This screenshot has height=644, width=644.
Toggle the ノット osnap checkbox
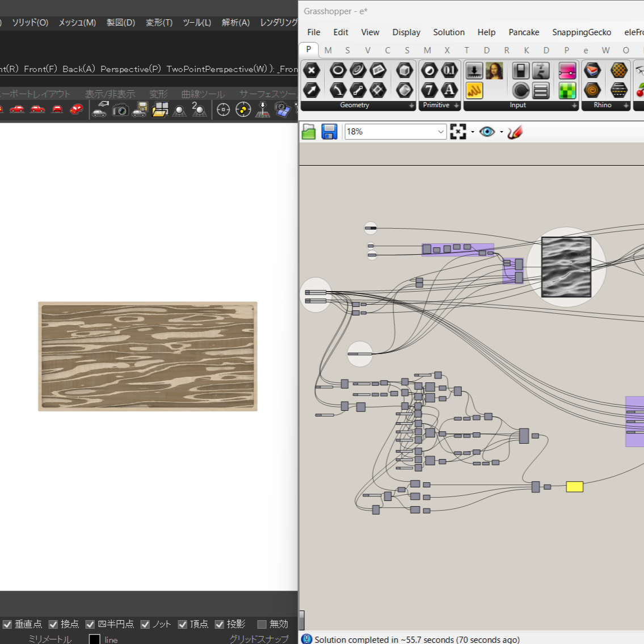(145, 624)
